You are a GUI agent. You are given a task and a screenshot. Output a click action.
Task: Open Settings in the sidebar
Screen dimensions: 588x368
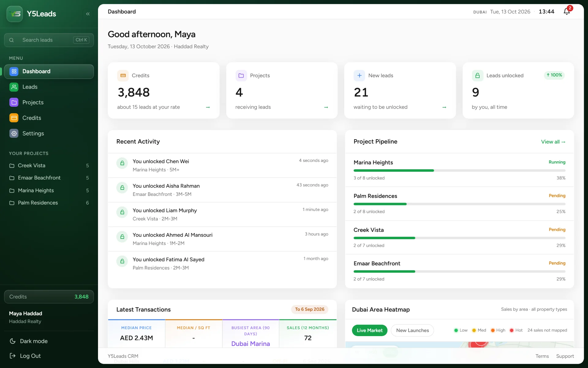(x=49, y=133)
